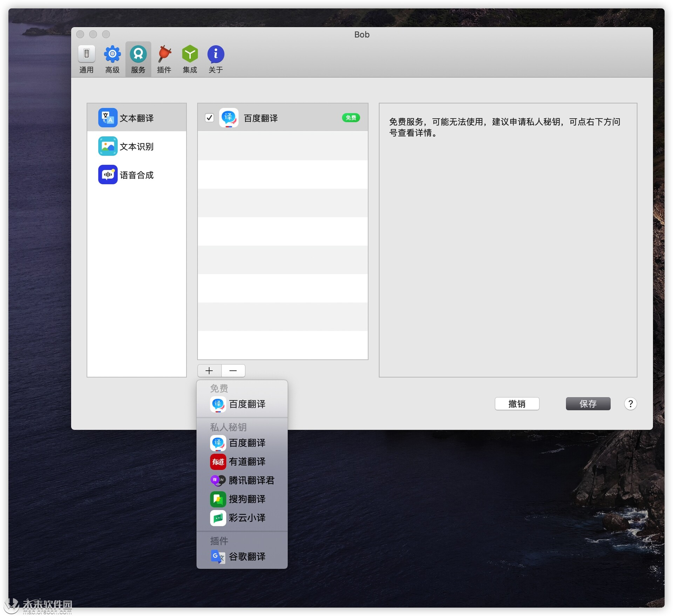The width and height of the screenshot is (673, 616).
Task: Choose free 百度翻译 under 免费 in menu
Action: click(242, 404)
